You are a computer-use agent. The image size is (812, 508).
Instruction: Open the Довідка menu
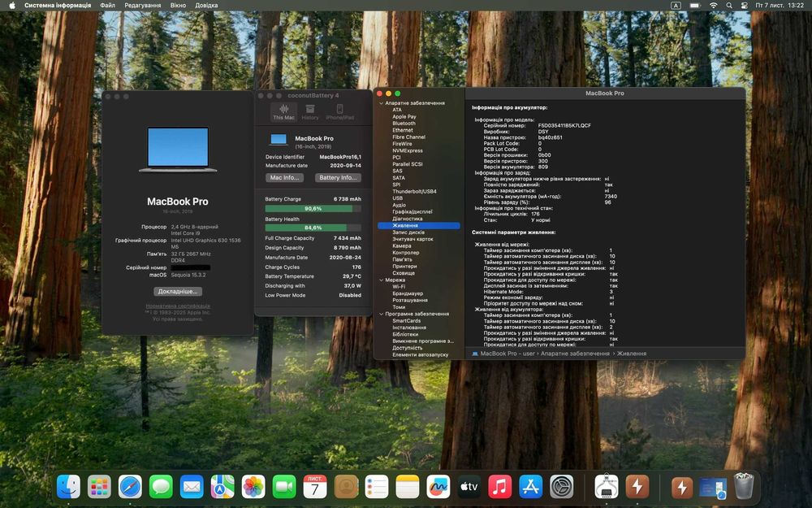coord(206,5)
